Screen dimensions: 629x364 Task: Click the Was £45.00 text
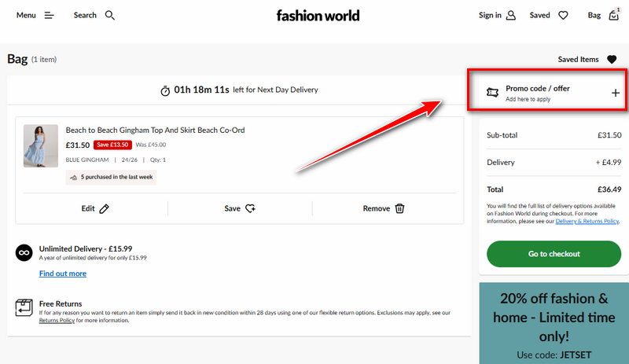coord(151,145)
